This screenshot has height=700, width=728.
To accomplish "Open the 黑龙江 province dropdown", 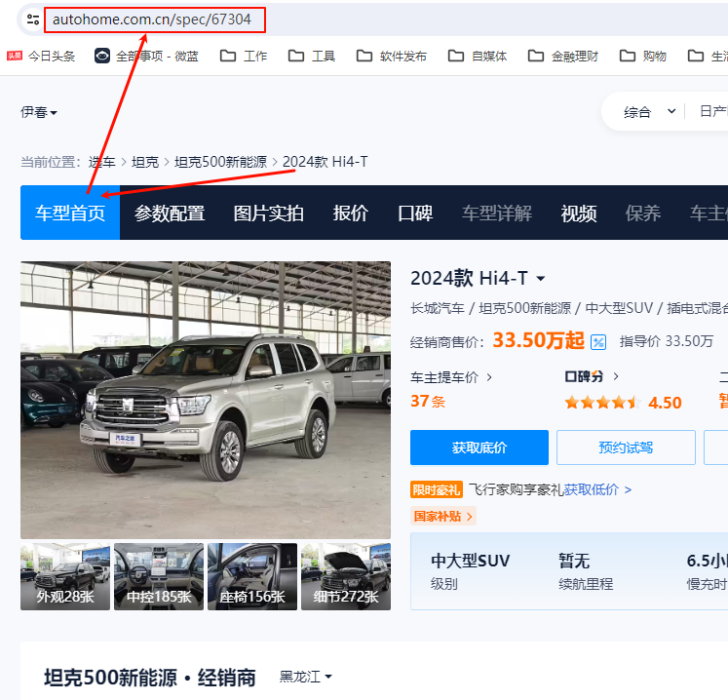I will (305, 677).
